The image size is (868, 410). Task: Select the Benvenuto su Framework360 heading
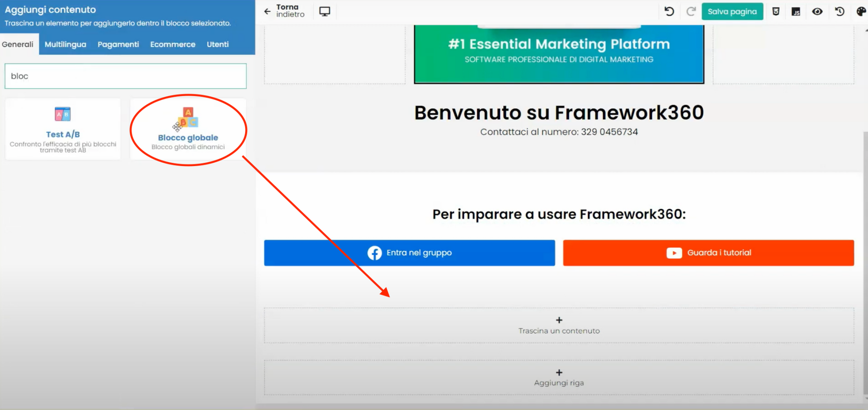[559, 112]
